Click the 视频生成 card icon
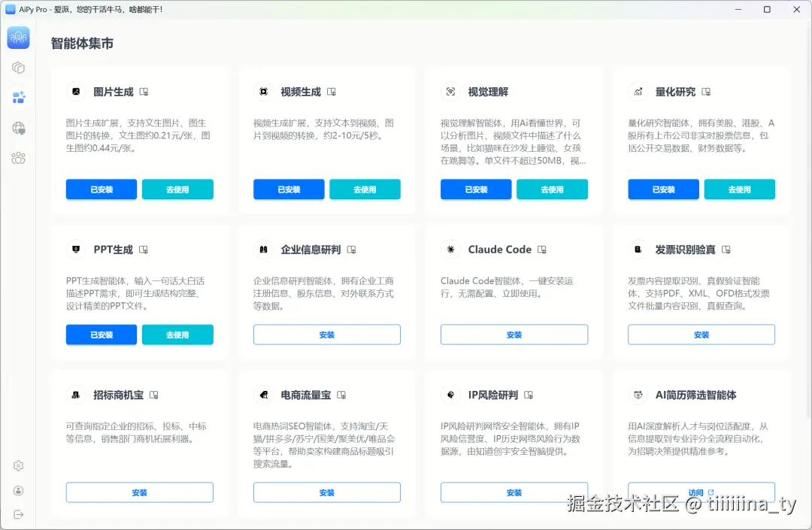812x530 pixels. coord(264,92)
